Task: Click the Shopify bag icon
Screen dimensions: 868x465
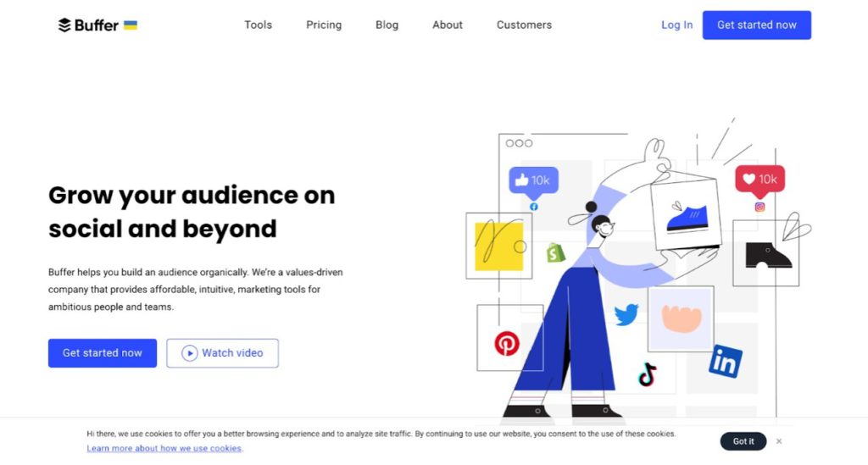Action: click(556, 252)
